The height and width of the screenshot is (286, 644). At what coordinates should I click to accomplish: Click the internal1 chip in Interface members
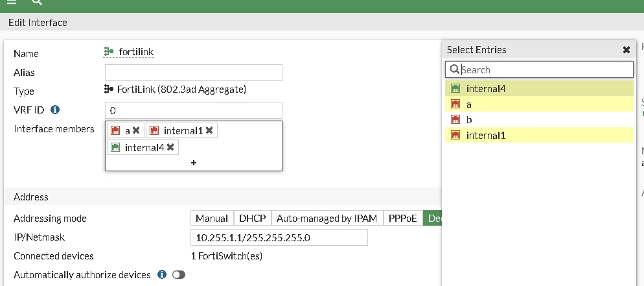click(x=181, y=130)
